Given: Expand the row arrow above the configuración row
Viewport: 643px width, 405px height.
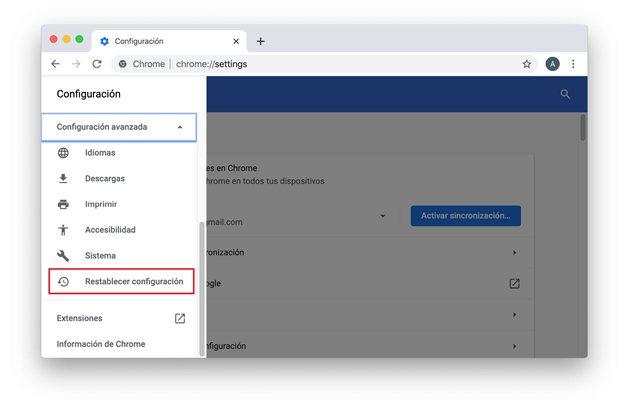Looking at the screenshot, I should coord(514,315).
